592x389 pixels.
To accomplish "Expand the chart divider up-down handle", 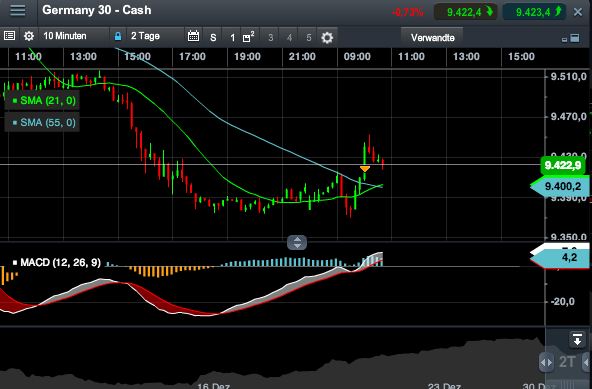I will point(297,242).
